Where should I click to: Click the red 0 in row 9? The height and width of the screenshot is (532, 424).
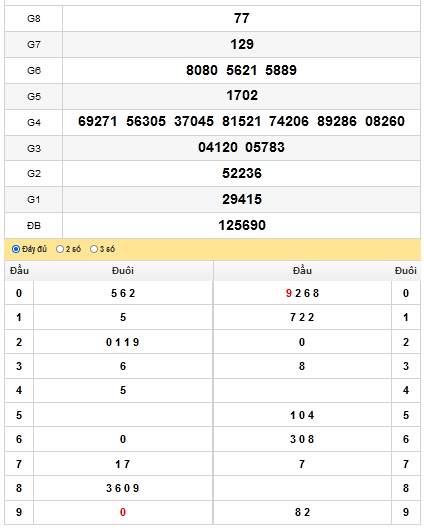point(123,512)
